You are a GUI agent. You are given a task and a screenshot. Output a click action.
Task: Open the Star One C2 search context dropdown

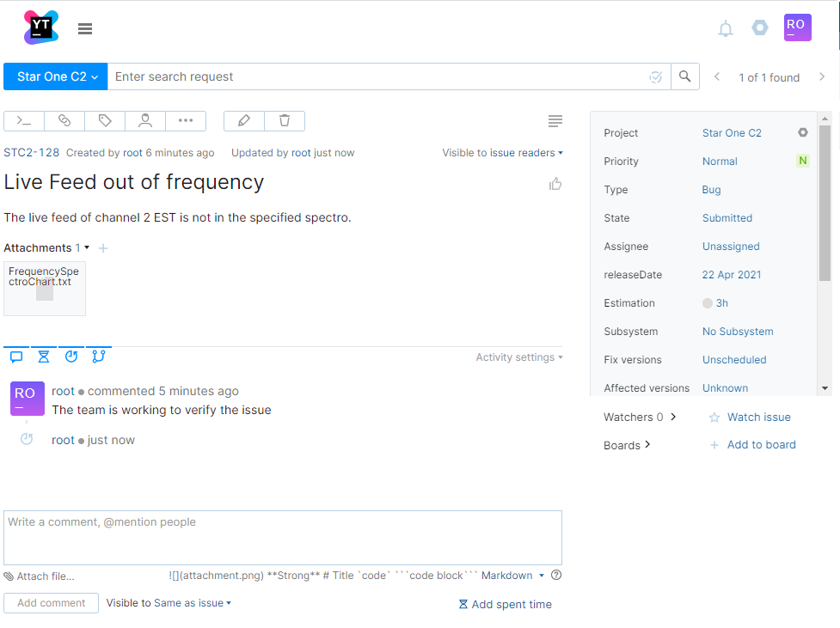point(56,76)
